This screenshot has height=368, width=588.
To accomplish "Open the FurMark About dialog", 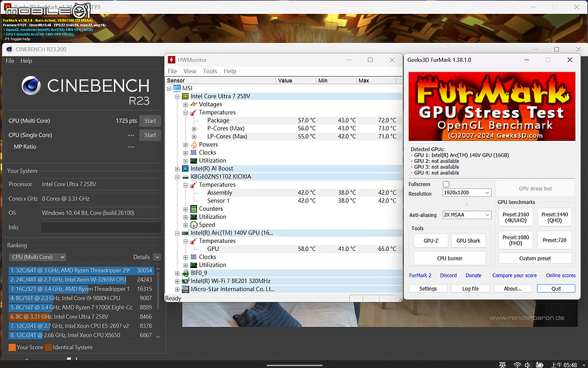I will [512, 289].
